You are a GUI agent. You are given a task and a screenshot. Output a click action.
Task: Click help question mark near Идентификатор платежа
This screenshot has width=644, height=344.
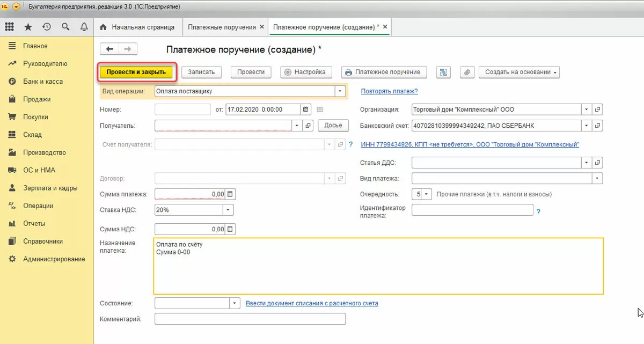[538, 211]
